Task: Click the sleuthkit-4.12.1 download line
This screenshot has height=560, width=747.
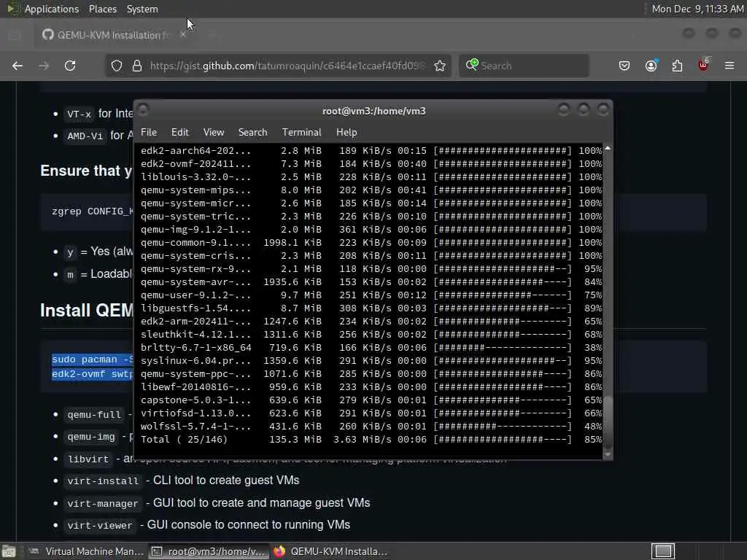Action: click(x=371, y=334)
